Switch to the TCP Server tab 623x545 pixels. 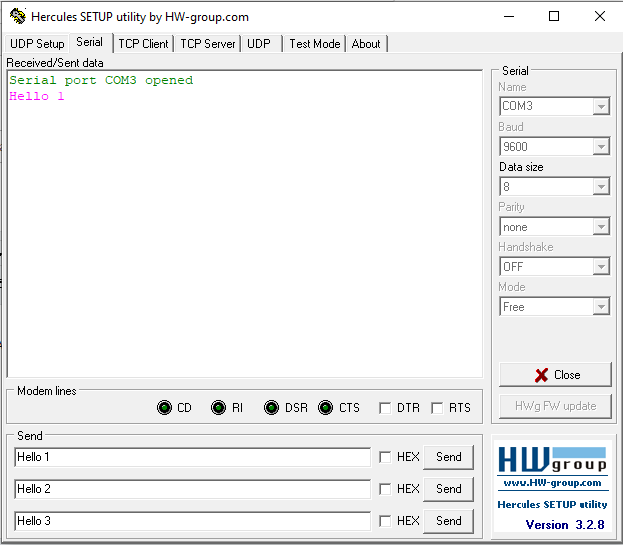click(207, 44)
